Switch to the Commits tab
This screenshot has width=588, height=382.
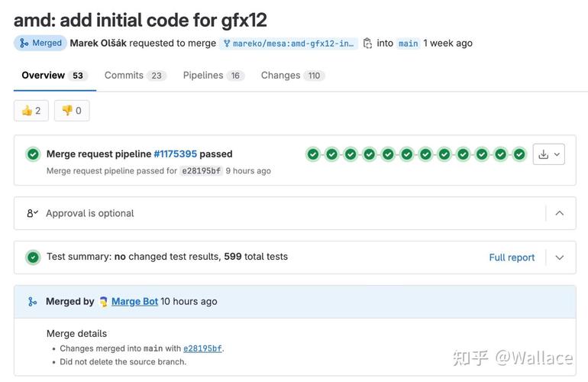135,76
